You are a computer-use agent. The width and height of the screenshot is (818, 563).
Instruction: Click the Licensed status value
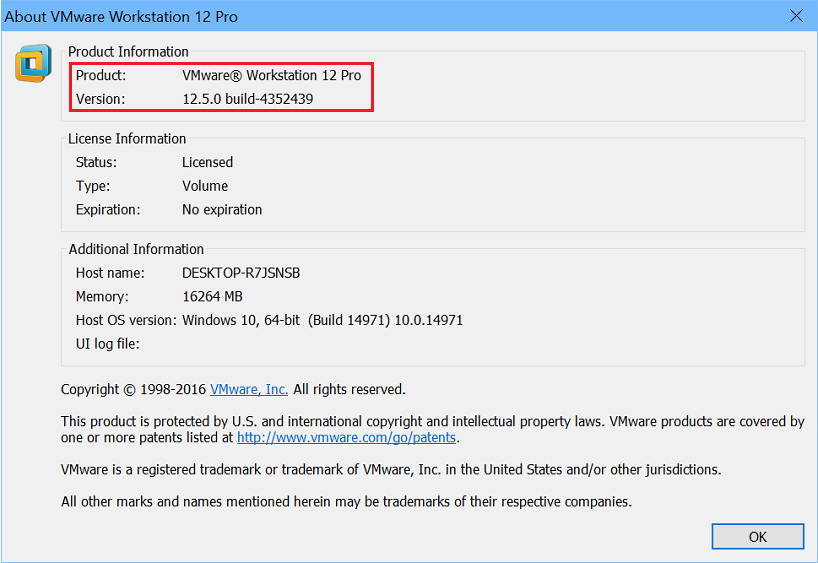tap(207, 162)
